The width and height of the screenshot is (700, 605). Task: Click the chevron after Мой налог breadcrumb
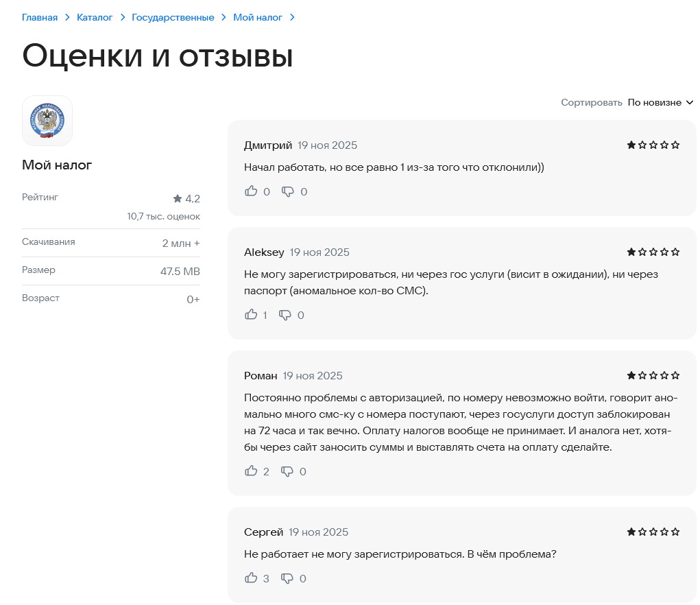pos(293,17)
